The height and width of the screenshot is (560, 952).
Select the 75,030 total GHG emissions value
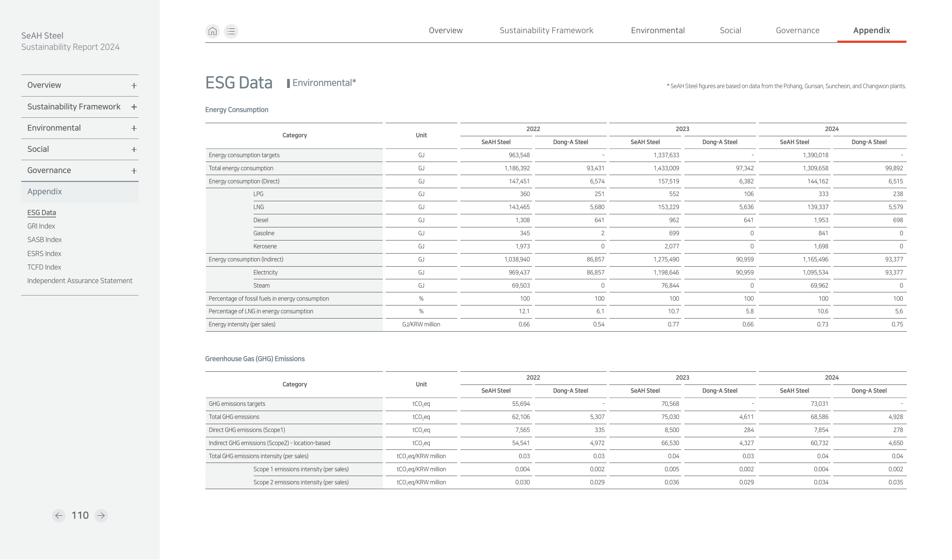pyautogui.click(x=670, y=417)
